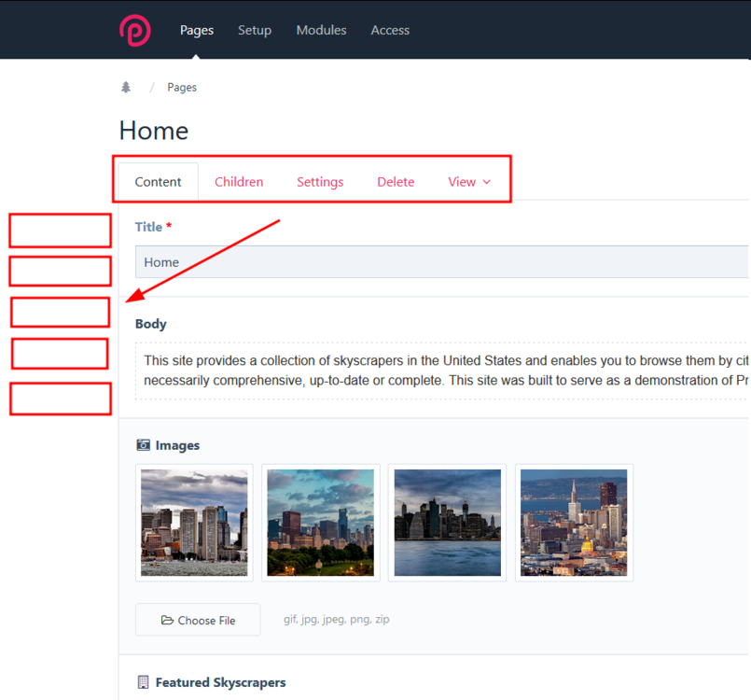Click into the Body text area
The width and height of the screenshot is (751, 700).
pyautogui.click(x=438, y=371)
